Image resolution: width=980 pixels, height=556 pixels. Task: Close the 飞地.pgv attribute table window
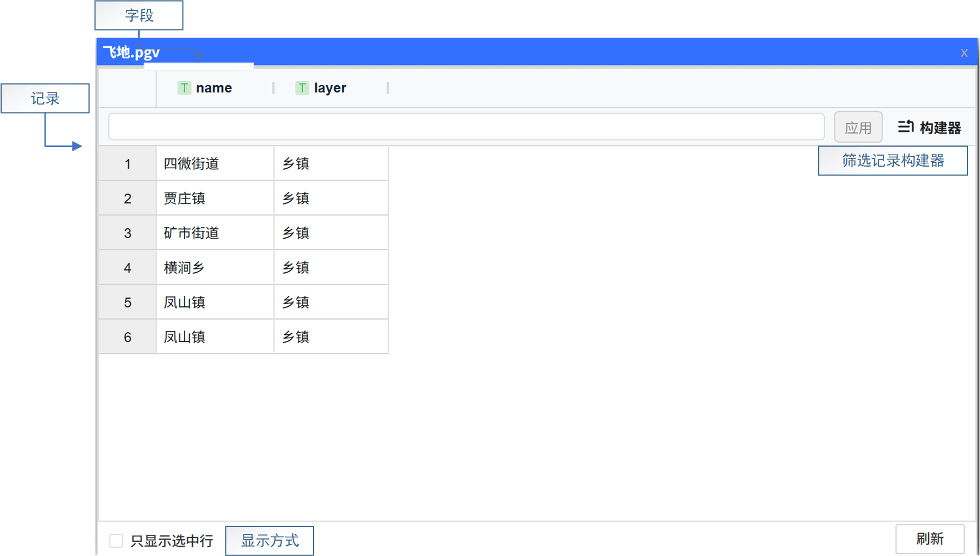click(x=964, y=53)
